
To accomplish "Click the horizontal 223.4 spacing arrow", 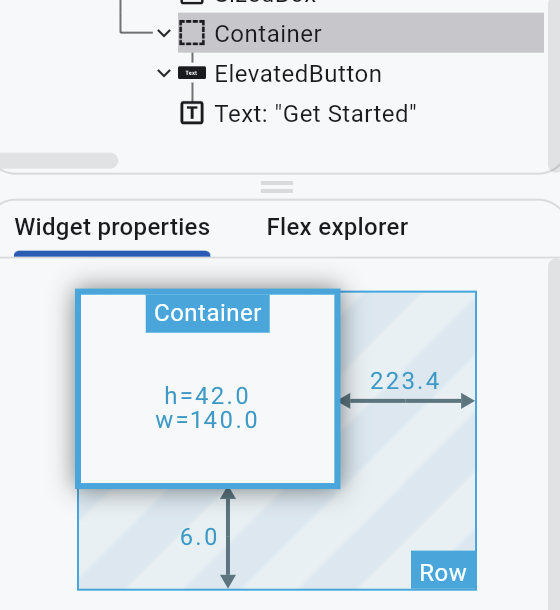I will (407, 401).
